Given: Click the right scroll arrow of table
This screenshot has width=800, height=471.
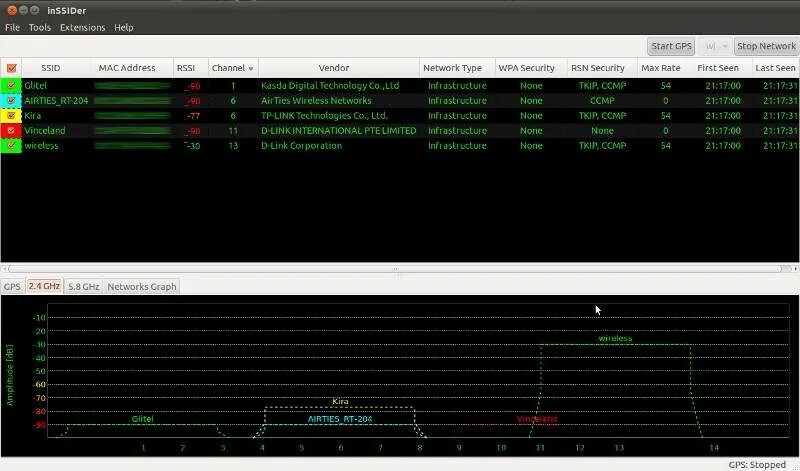Looking at the screenshot, I should coord(795,268).
